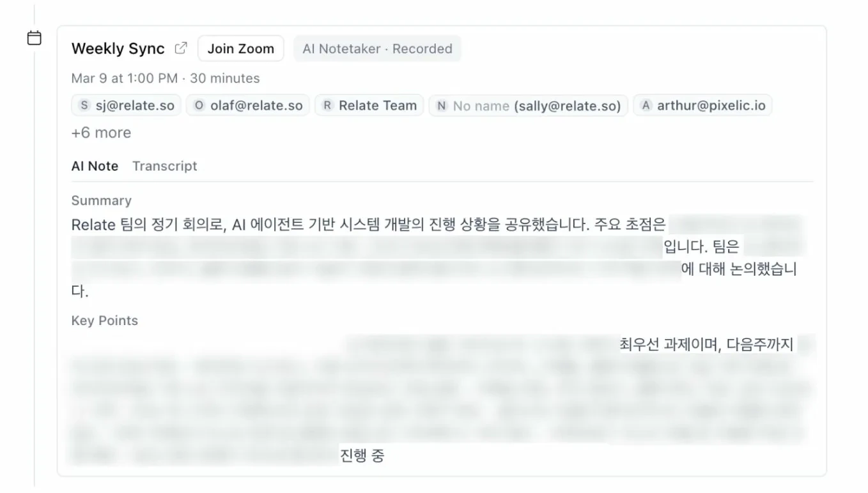The height and width of the screenshot is (493, 868).
Task: Click the S avatar in sj@relate.so chip
Action: click(x=84, y=106)
